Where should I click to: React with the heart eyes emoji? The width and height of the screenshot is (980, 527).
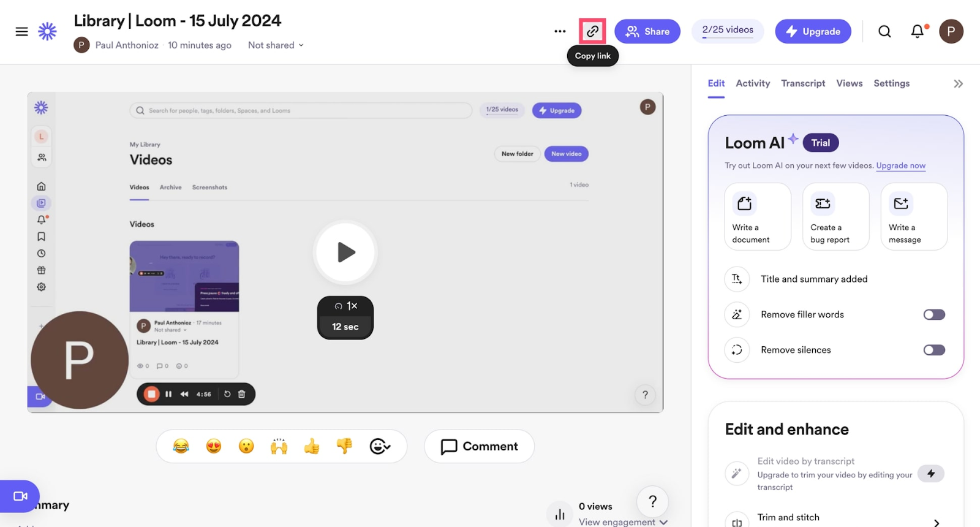pos(214,446)
